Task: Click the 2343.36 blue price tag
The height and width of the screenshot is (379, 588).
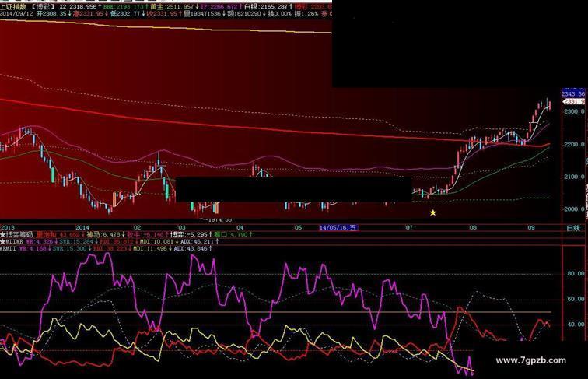Action: click(x=573, y=93)
